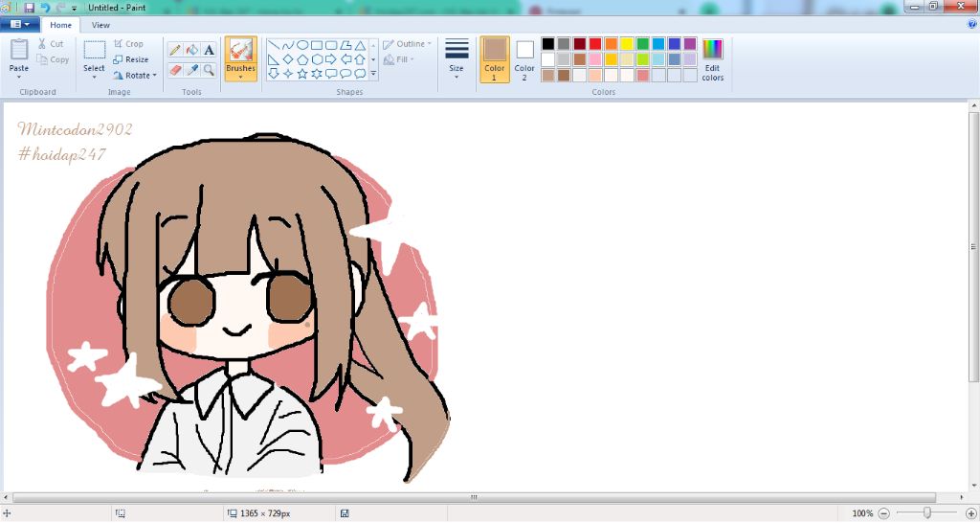The width and height of the screenshot is (980, 523).
Task: Choose the Triangle shape
Action: [x=360, y=45]
